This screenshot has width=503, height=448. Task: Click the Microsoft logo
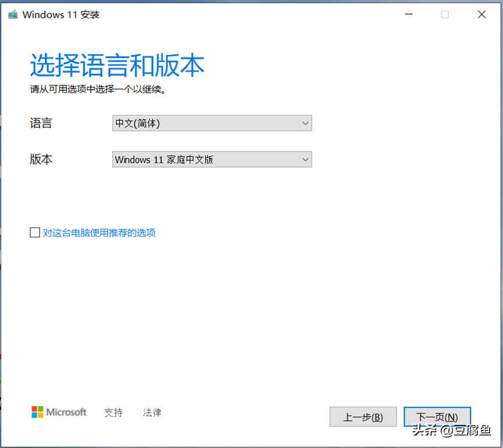[x=59, y=412]
